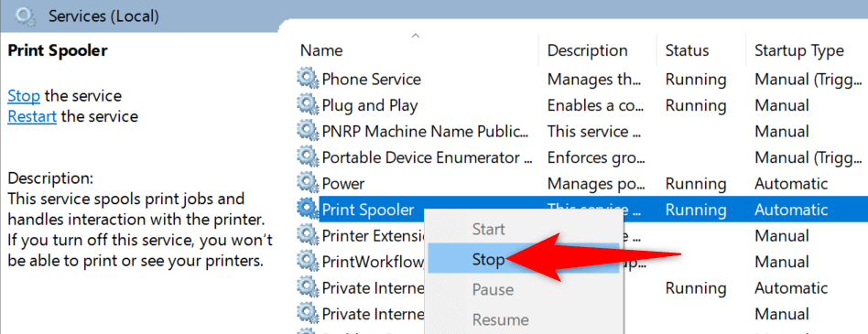Select the Portable Device Enumerator gear icon
The width and height of the screenshot is (868, 334).
[x=308, y=157]
